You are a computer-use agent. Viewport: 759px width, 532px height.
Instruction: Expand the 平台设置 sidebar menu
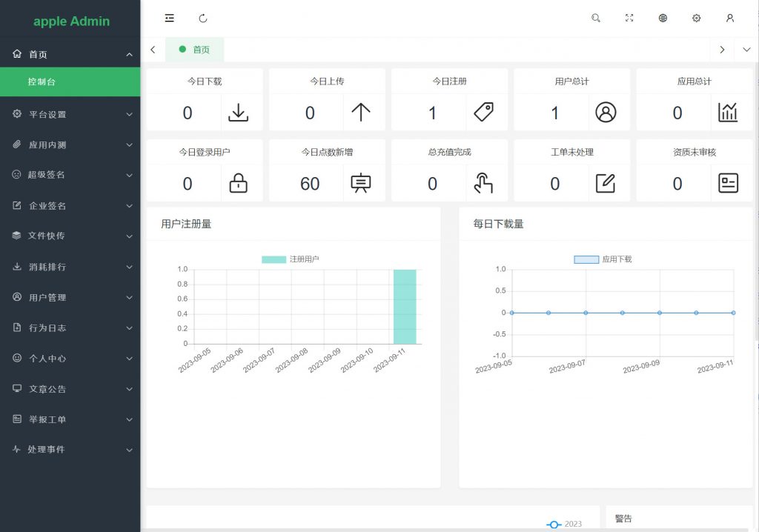tap(70, 115)
